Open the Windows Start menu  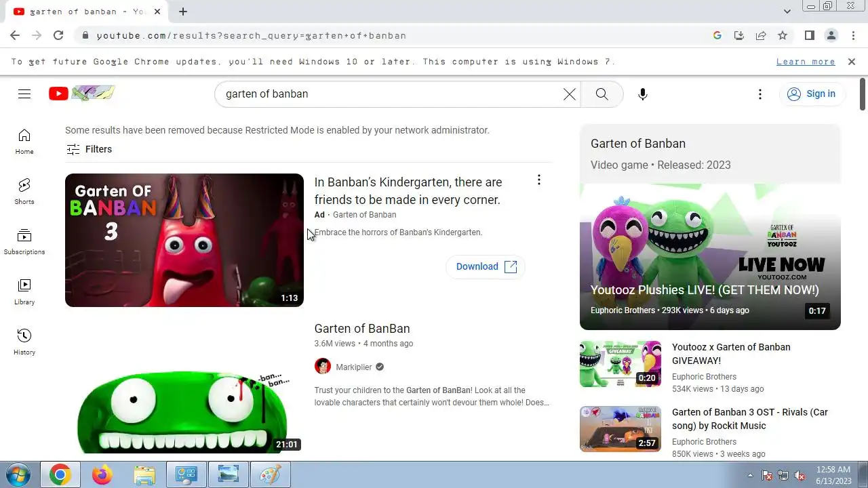pos(18,474)
